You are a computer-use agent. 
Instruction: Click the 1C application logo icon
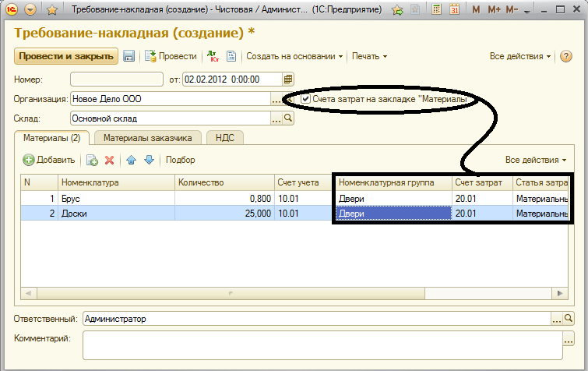point(12,9)
